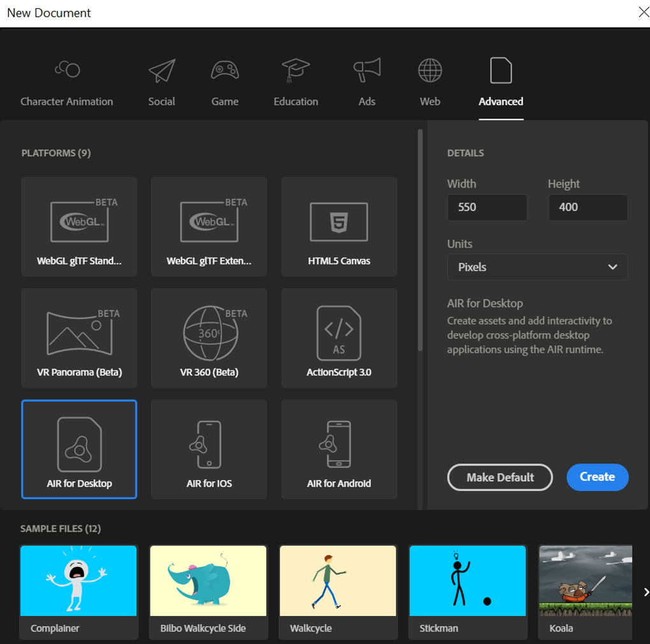Switch to the Character Animation category

point(66,82)
